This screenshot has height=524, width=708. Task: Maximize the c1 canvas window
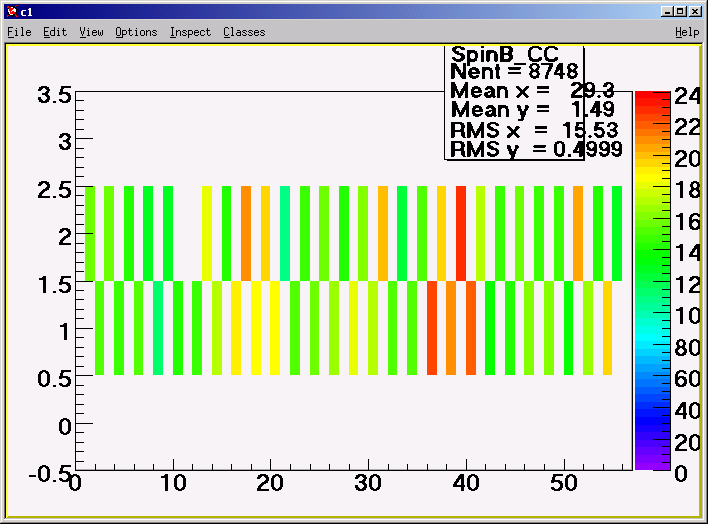point(681,11)
